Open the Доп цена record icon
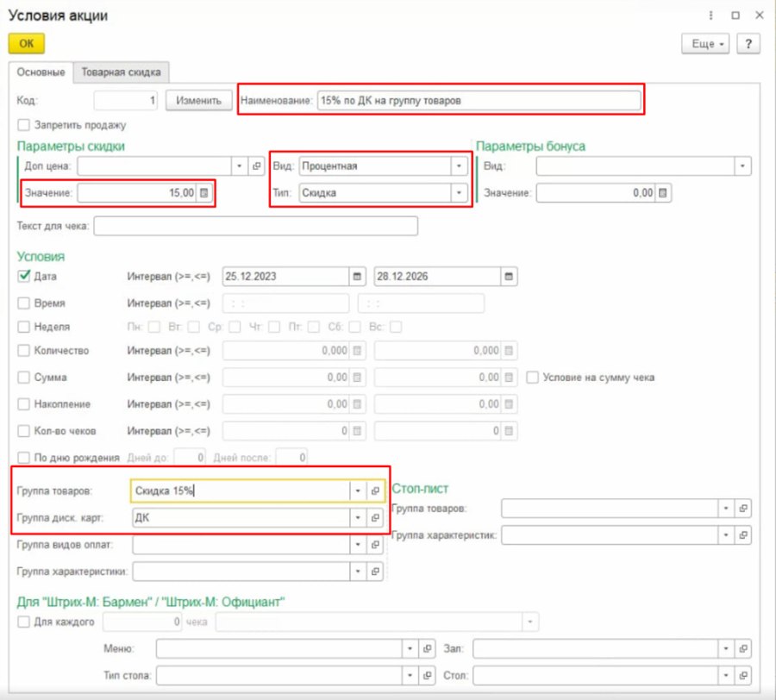This screenshot has width=776, height=700. [256, 166]
